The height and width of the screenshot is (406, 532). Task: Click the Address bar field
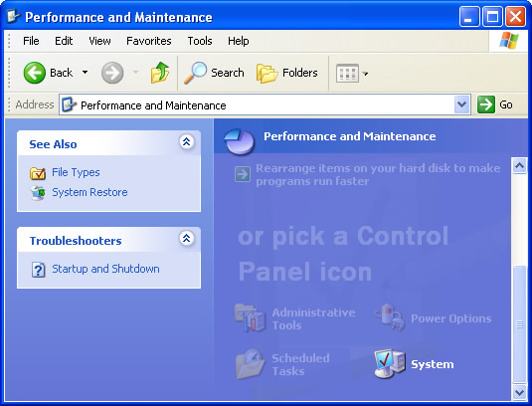point(265,104)
